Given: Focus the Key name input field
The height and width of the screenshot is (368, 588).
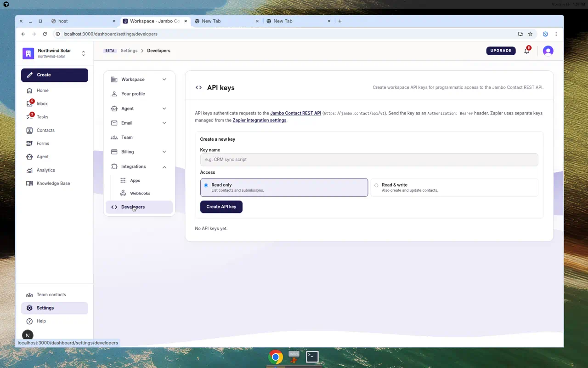Looking at the screenshot, I should click(x=369, y=160).
